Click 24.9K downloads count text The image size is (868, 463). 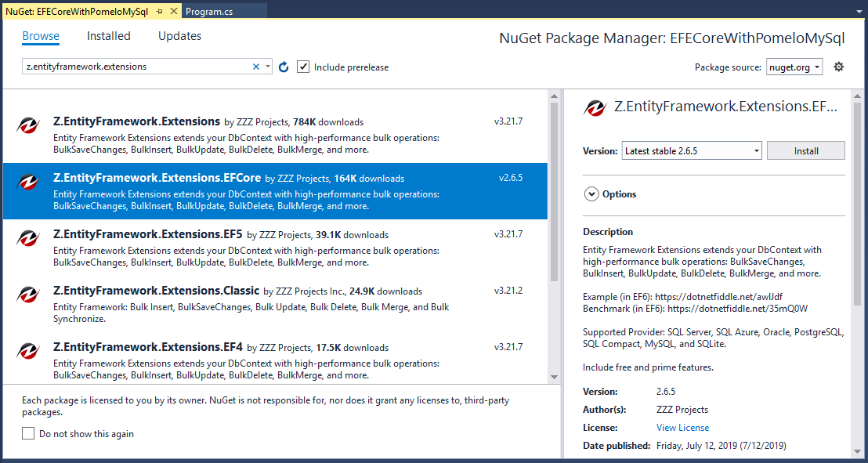[x=386, y=291]
